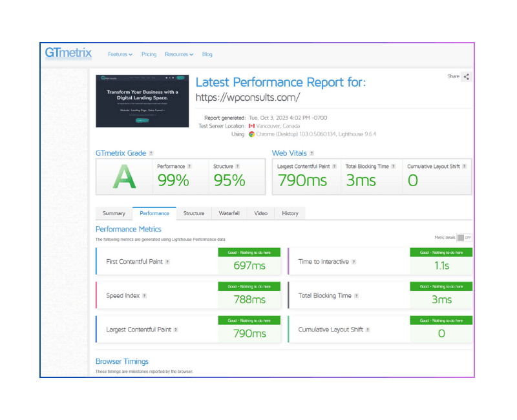Click the Share icon button
Screen dimensions: 517x420
[x=467, y=77]
